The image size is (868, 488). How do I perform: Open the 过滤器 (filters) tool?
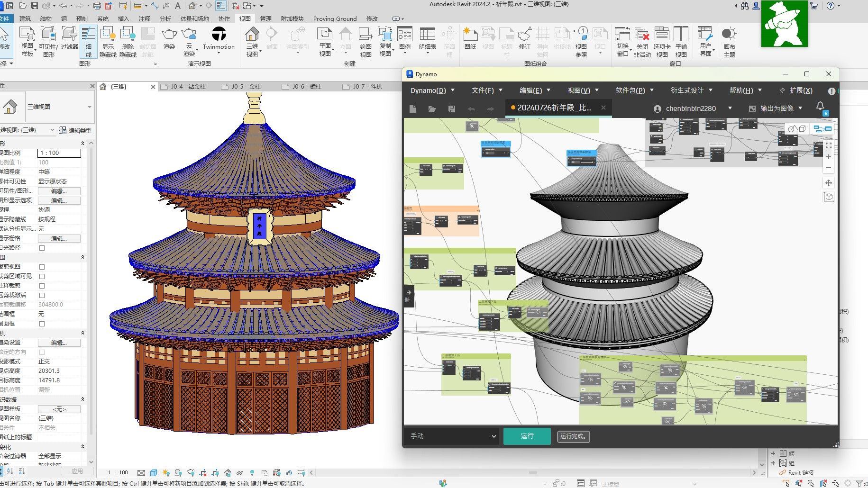(69, 38)
